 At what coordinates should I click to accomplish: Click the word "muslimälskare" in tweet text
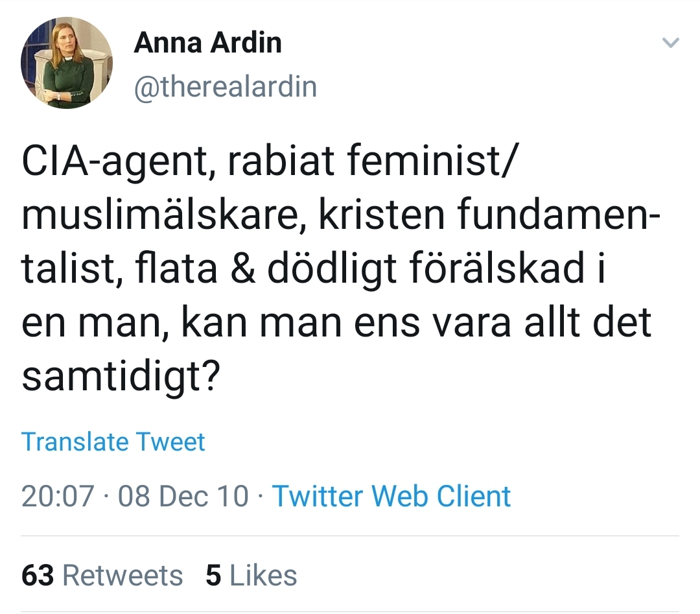[x=157, y=215]
